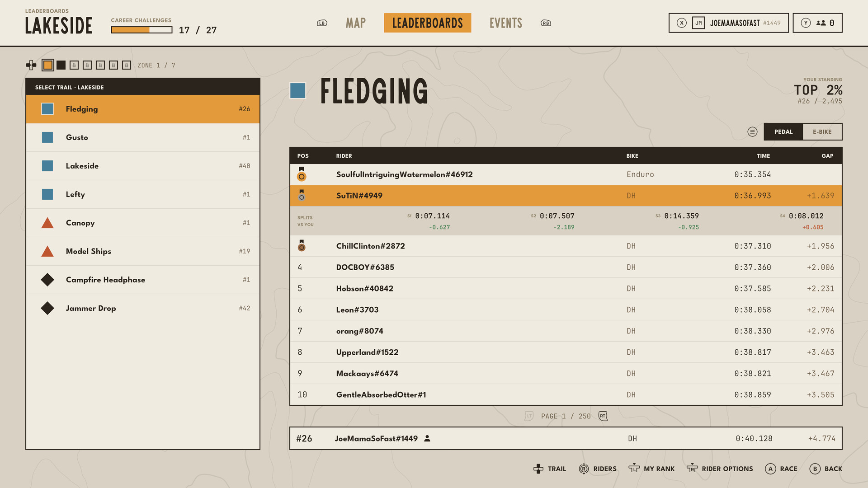The height and width of the screenshot is (488, 868).
Task: Click the JOEMAMASOFAST profile box
Action: [729, 23]
